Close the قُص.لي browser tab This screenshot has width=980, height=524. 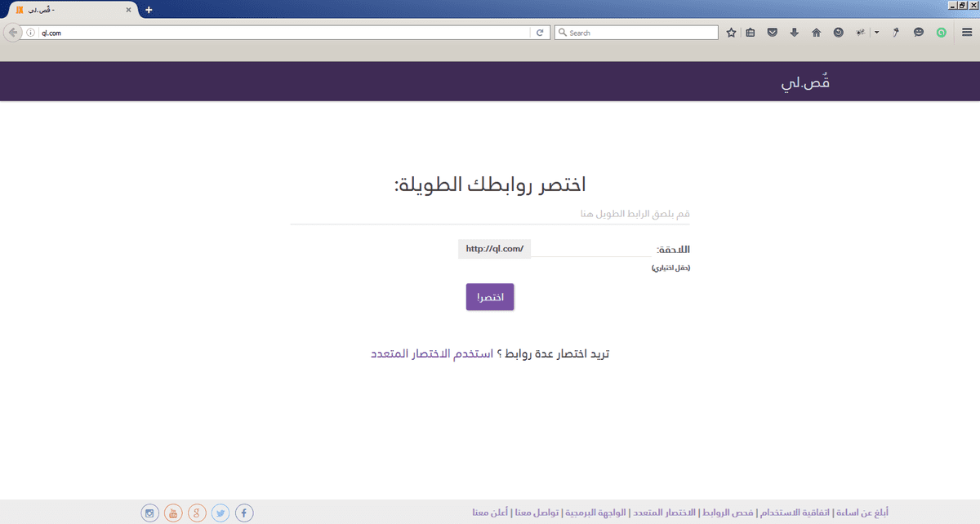pyautogui.click(x=128, y=10)
